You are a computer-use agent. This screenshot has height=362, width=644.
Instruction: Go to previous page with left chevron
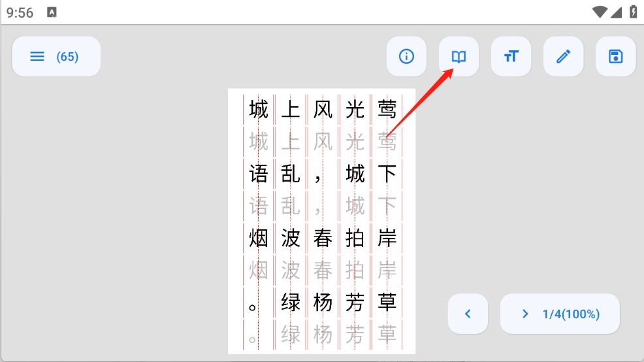(x=468, y=314)
